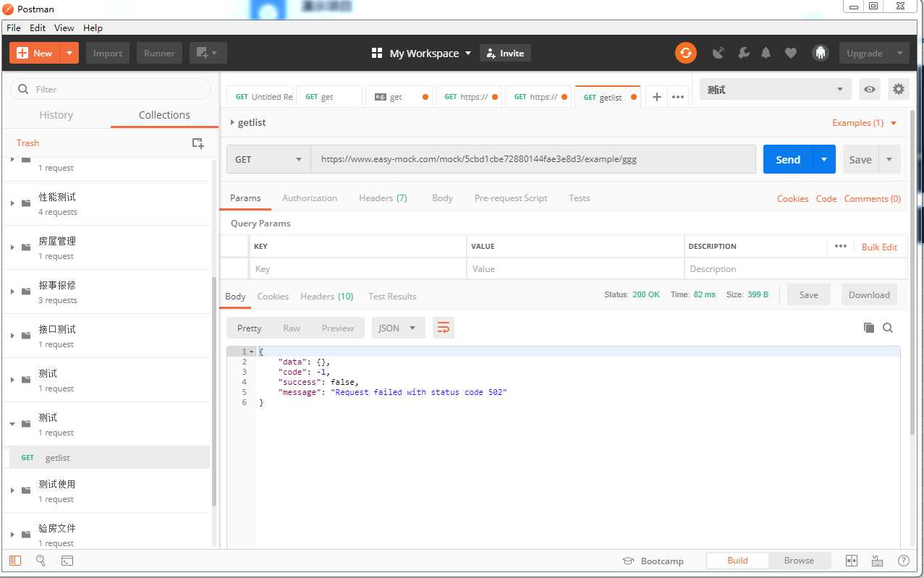Search the response body magnifier icon

click(x=888, y=328)
